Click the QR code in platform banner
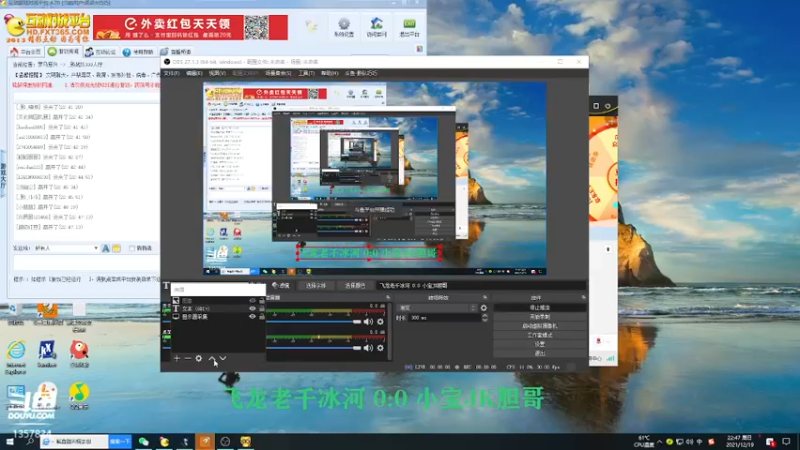 coord(256,27)
